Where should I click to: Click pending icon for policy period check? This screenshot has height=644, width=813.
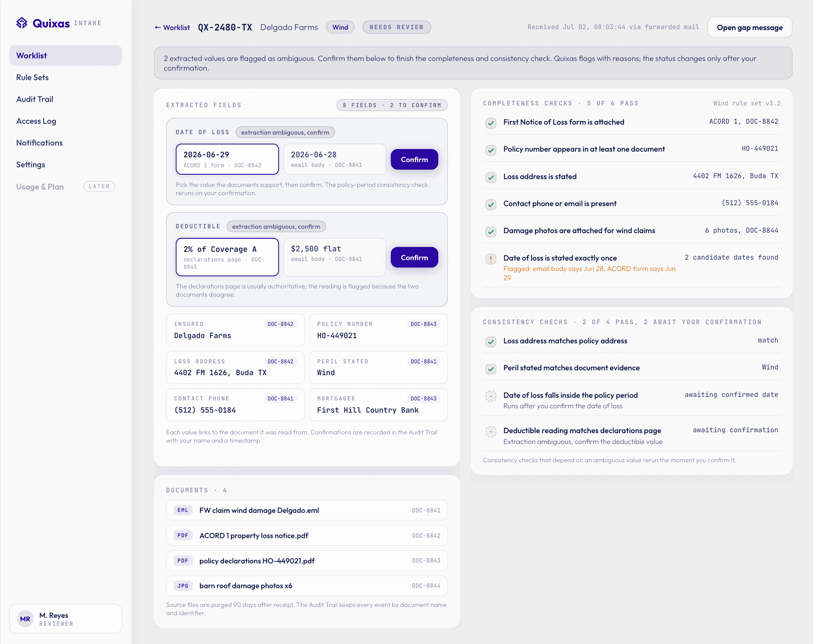click(x=491, y=396)
